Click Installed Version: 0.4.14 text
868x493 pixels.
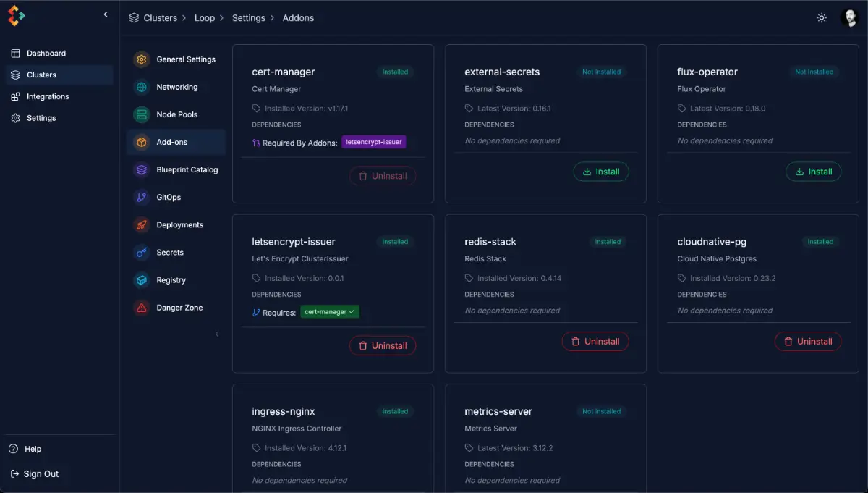point(519,278)
